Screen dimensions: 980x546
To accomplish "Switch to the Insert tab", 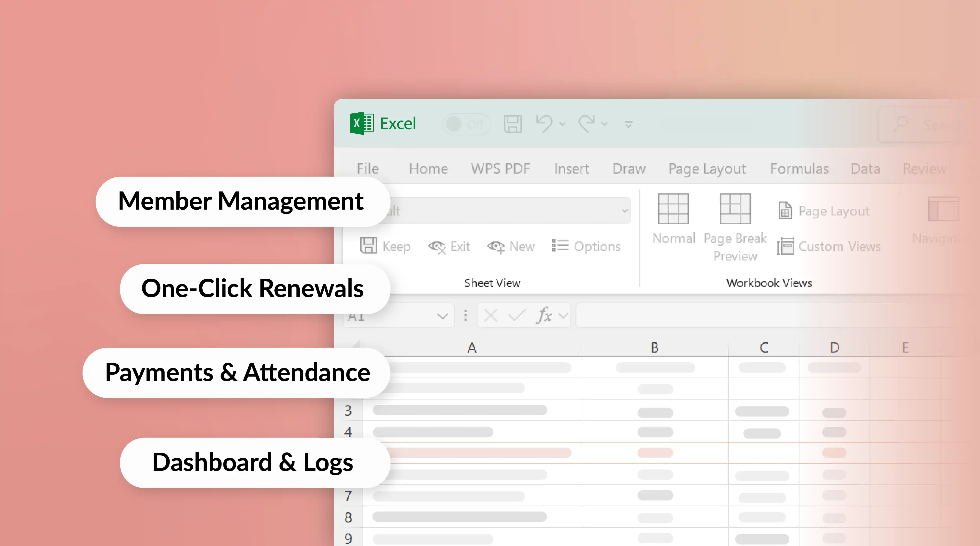I will coord(571,168).
